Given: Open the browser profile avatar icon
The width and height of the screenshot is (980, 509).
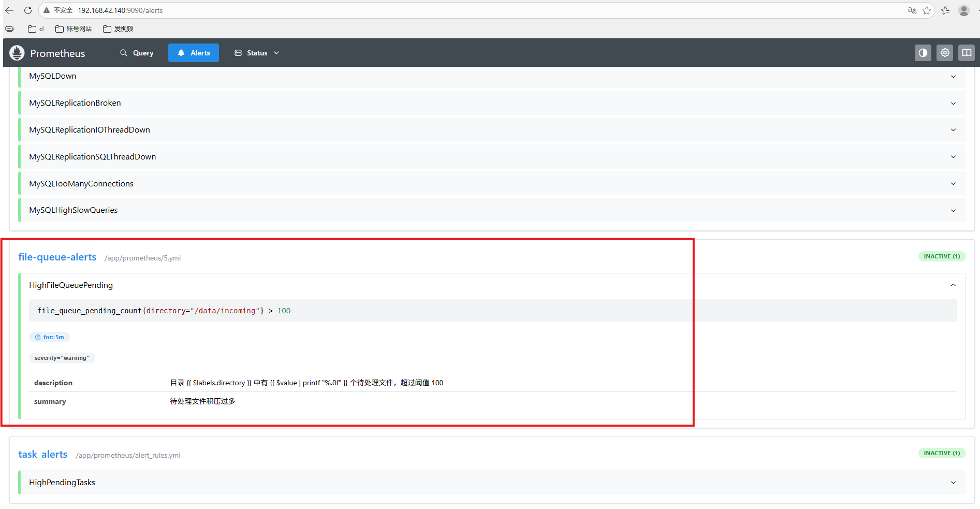Looking at the screenshot, I should pyautogui.click(x=963, y=10).
